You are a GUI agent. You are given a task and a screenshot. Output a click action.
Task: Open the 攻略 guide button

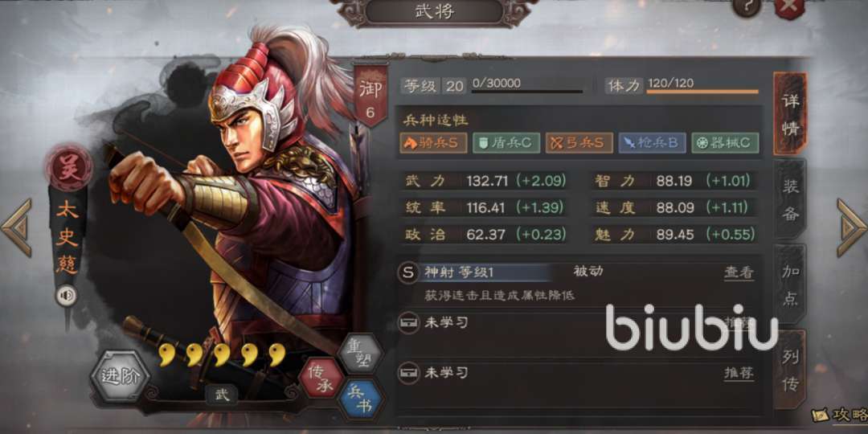841,416
